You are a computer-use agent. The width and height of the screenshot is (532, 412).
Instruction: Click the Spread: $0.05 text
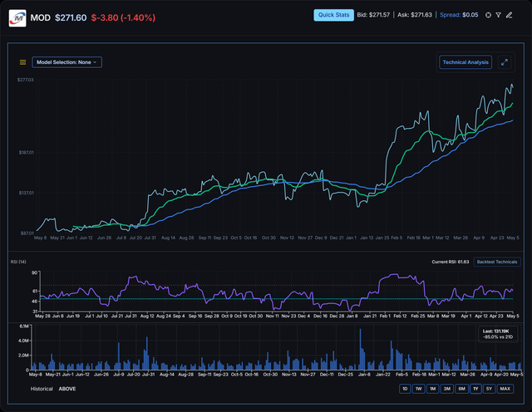(x=459, y=15)
